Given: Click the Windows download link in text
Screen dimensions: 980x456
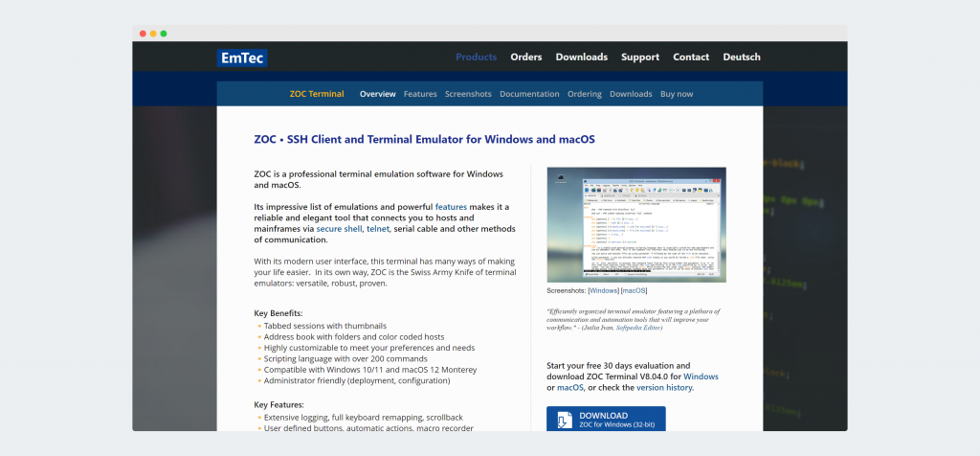Looking at the screenshot, I should coord(701,376).
